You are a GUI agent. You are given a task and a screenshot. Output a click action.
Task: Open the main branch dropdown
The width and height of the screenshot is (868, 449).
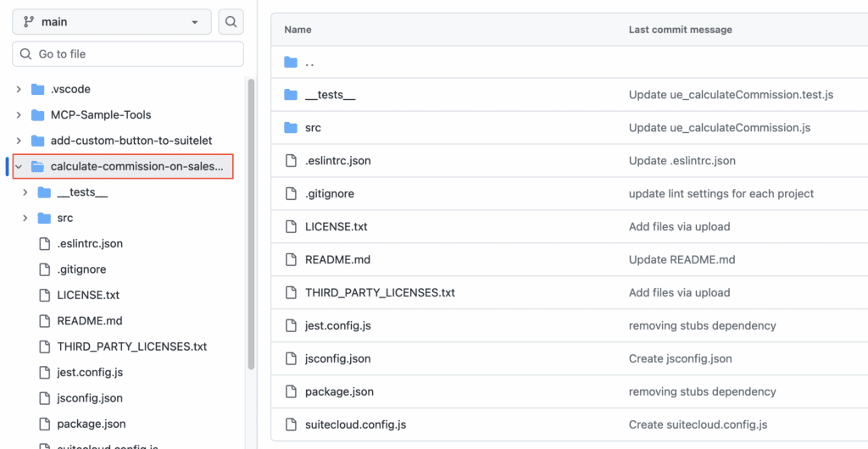pos(112,22)
